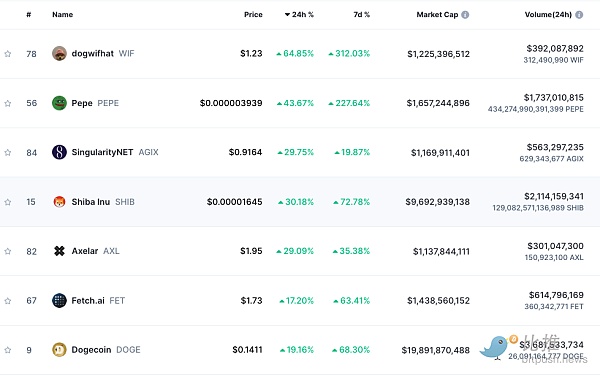Open the Fetch.ai FET name link

click(x=98, y=301)
